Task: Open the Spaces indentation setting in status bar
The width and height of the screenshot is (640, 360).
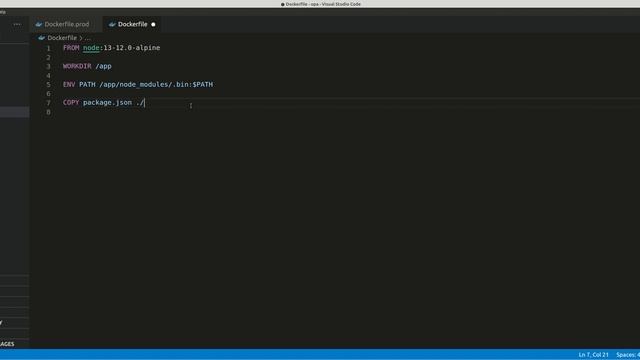Action: [628, 355]
